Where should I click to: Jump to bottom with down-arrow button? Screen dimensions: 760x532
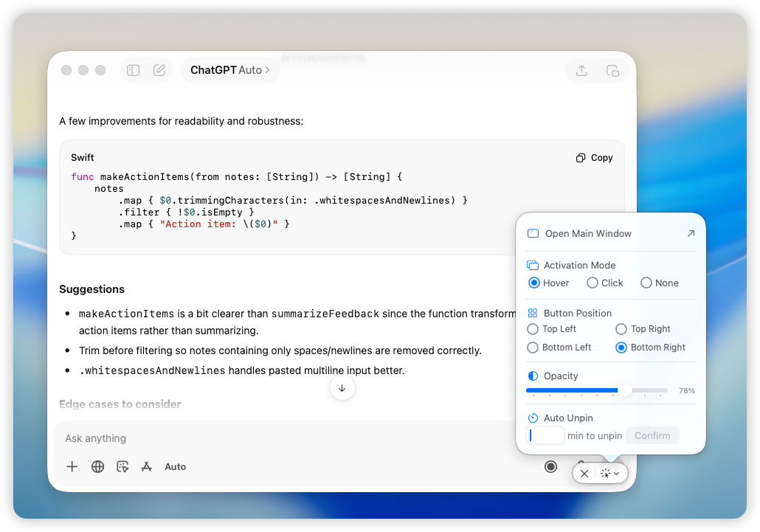(x=342, y=388)
